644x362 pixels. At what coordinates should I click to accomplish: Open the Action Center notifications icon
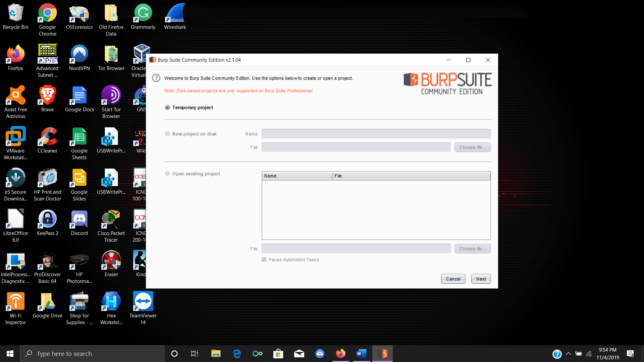630,354
